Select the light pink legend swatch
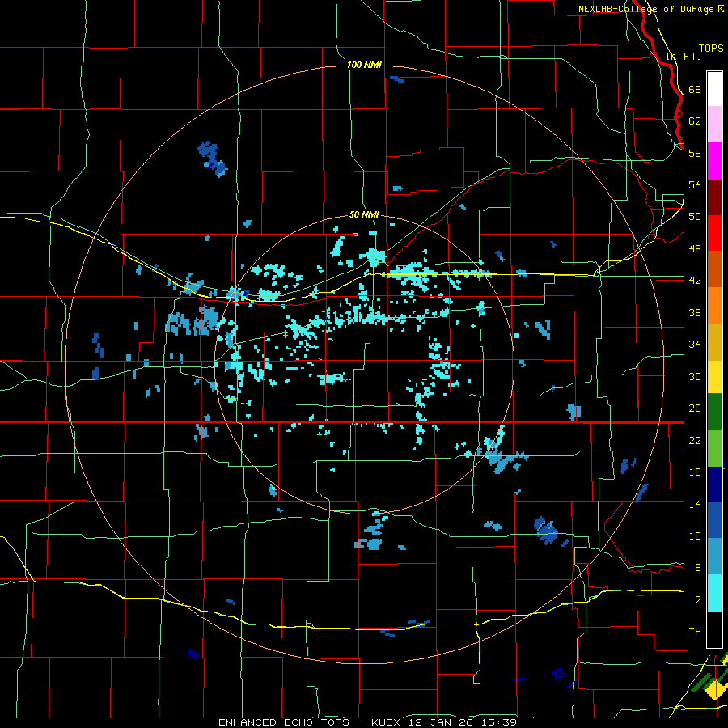 [714, 125]
